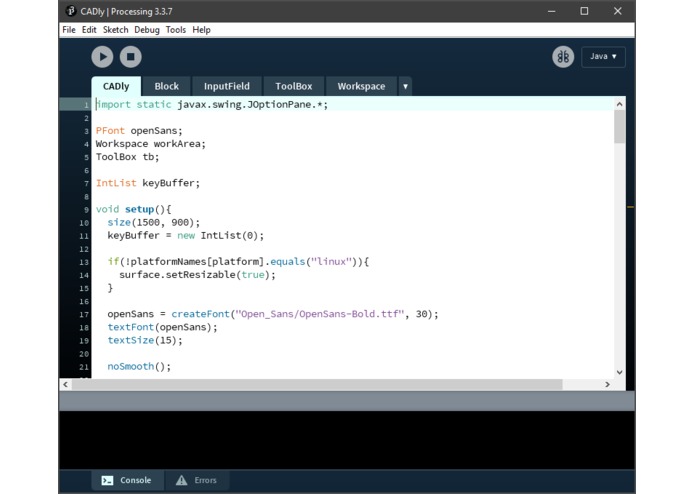Open the Sketch menu
695x494 pixels.
115,30
